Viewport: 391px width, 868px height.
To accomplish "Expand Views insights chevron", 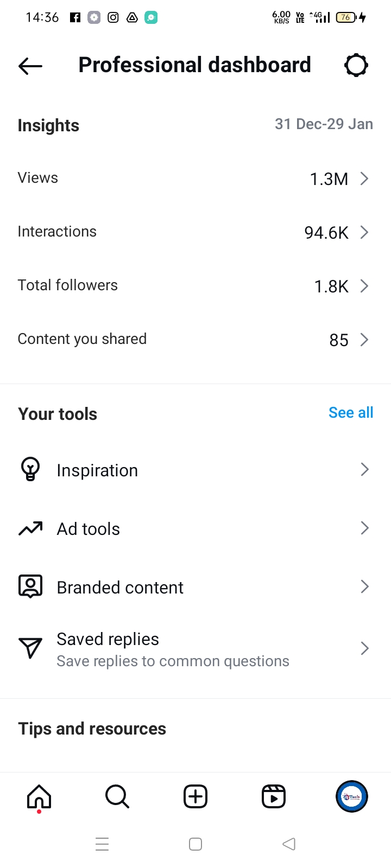I will 364,178.
